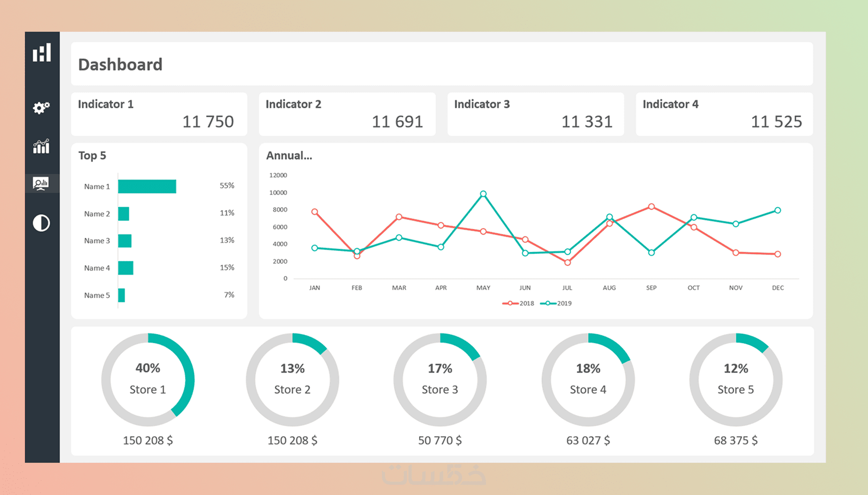Select the Indicator 1 label
This screenshot has height=495, width=868.
click(x=106, y=104)
